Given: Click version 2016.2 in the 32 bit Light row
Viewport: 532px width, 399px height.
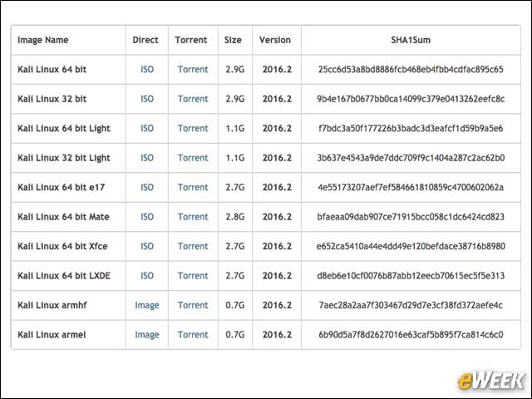Looking at the screenshot, I should [277, 158].
